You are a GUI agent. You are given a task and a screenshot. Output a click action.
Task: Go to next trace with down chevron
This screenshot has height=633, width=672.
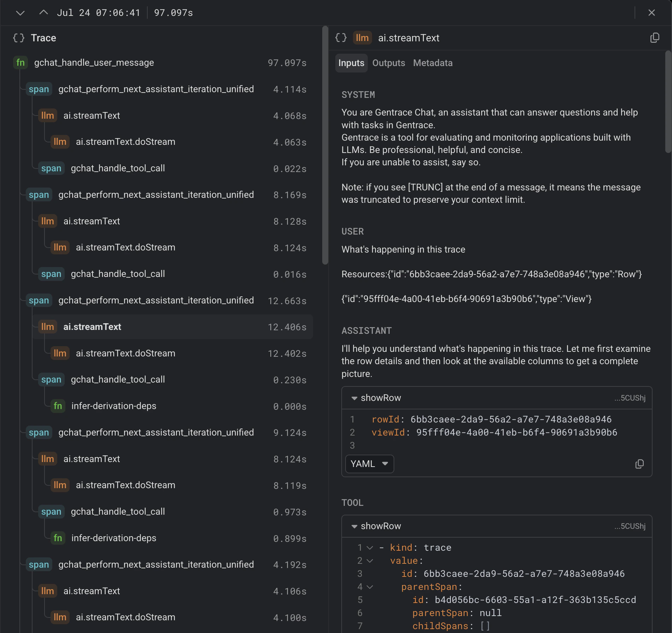pos(20,13)
